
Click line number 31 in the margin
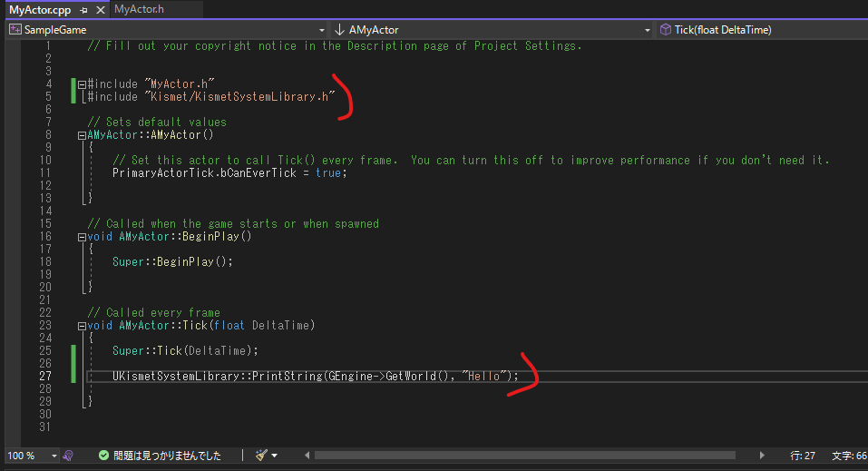[45, 427]
